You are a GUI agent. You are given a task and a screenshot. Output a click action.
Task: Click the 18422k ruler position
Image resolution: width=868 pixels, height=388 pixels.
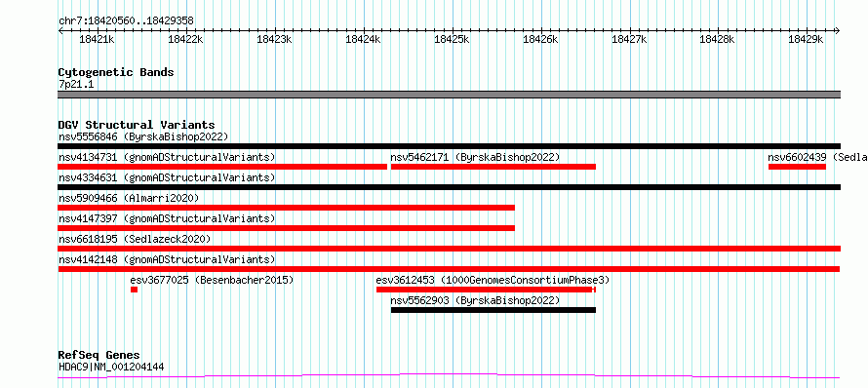click(x=185, y=39)
